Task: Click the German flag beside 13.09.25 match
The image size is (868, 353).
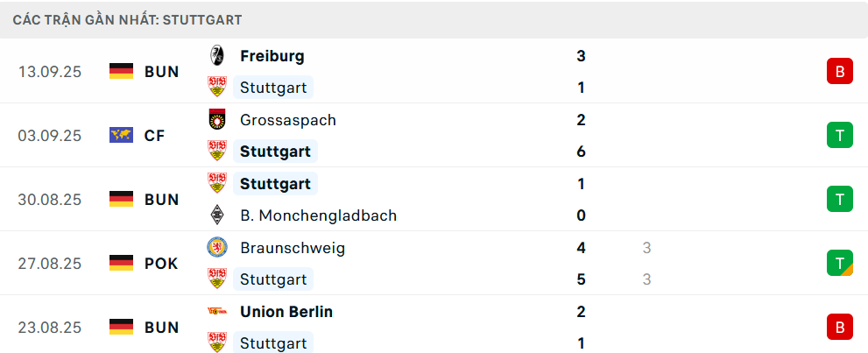Action: point(121,72)
